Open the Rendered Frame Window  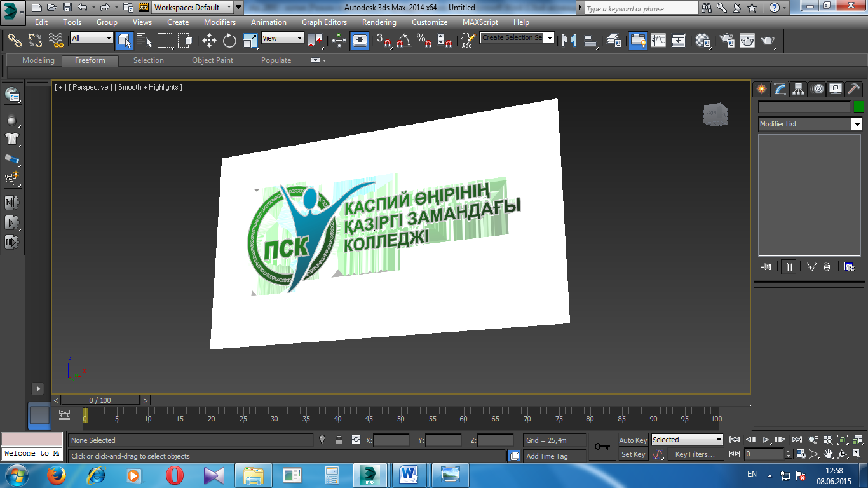click(747, 41)
